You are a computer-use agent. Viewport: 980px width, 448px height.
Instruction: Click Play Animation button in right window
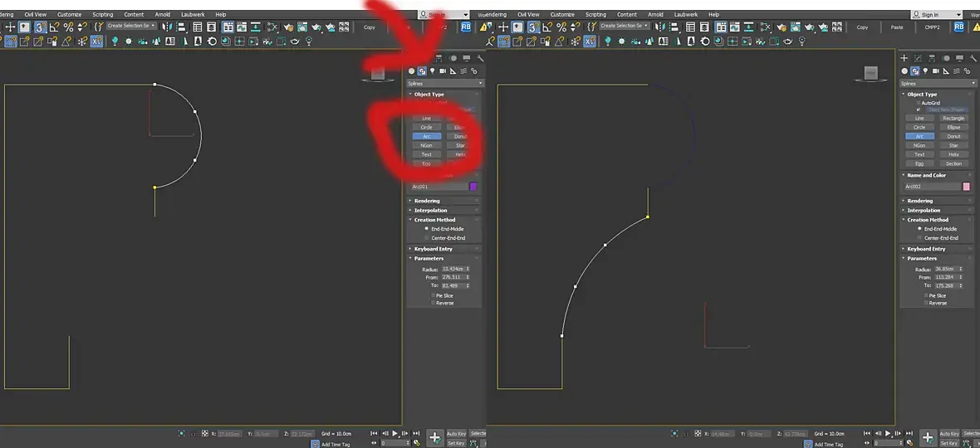888,433
